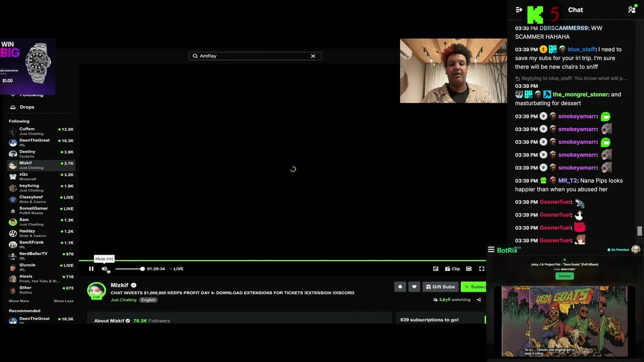Click the Rolex giveaway ad thumbnail
This screenshot has width=644, height=362.
[x=28, y=67]
